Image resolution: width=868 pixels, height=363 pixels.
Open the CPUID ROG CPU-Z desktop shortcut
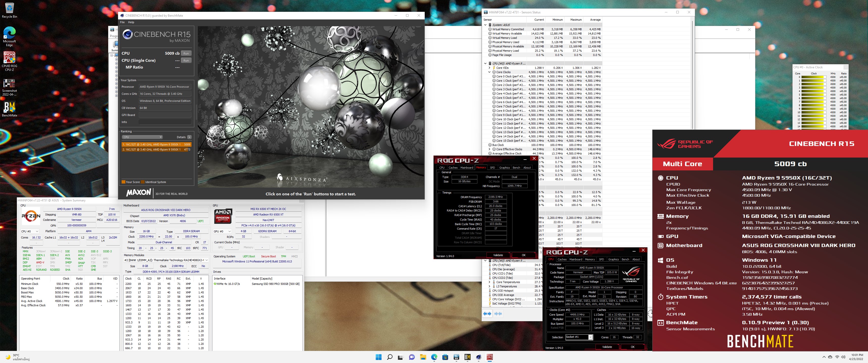[9, 61]
